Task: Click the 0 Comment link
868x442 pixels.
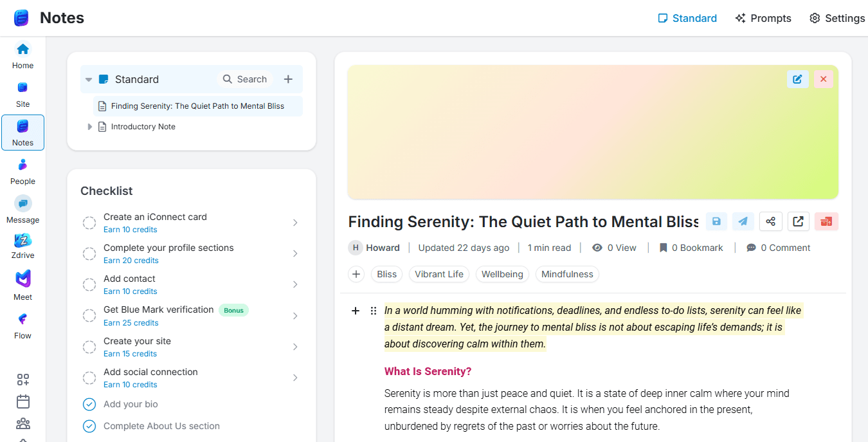Action: pyautogui.click(x=778, y=248)
